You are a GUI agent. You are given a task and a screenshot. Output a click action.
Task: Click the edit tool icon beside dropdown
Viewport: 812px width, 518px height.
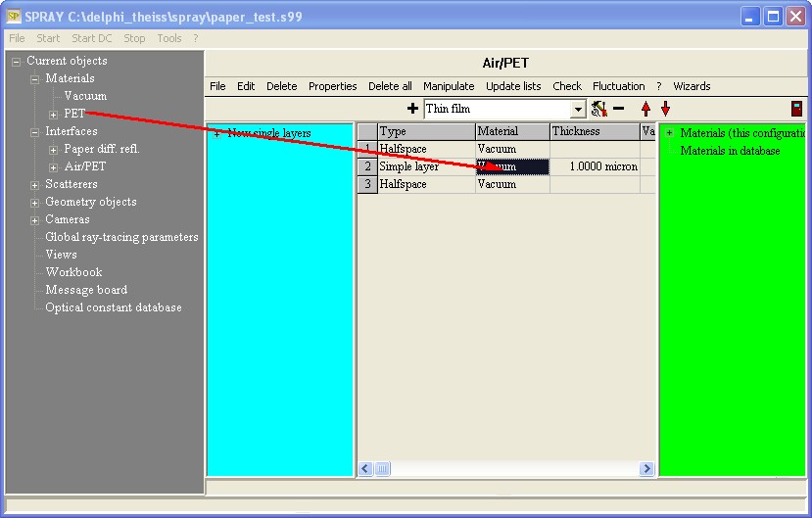pyautogui.click(x=598, y=109)
